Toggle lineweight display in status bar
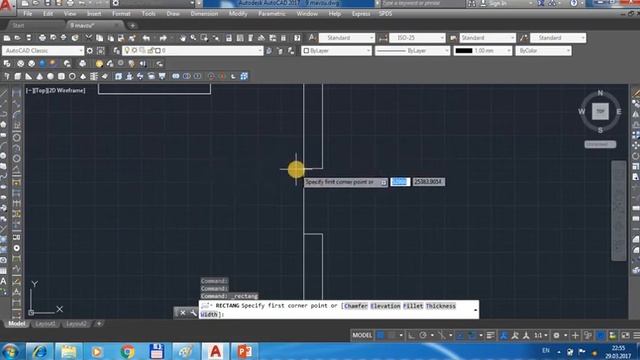 (491, 336)
